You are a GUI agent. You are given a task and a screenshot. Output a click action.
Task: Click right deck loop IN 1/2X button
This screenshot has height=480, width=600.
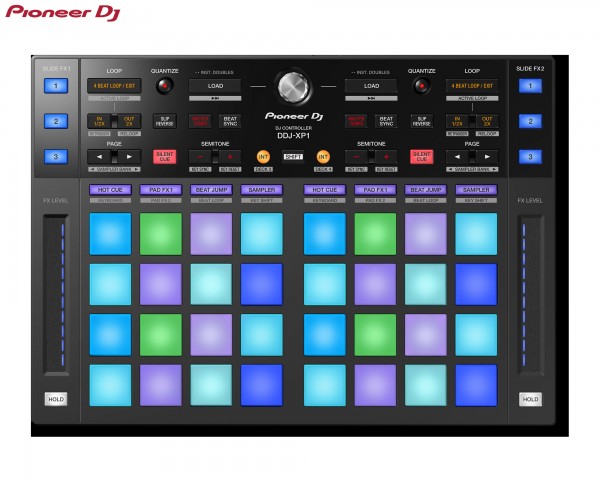457,121
